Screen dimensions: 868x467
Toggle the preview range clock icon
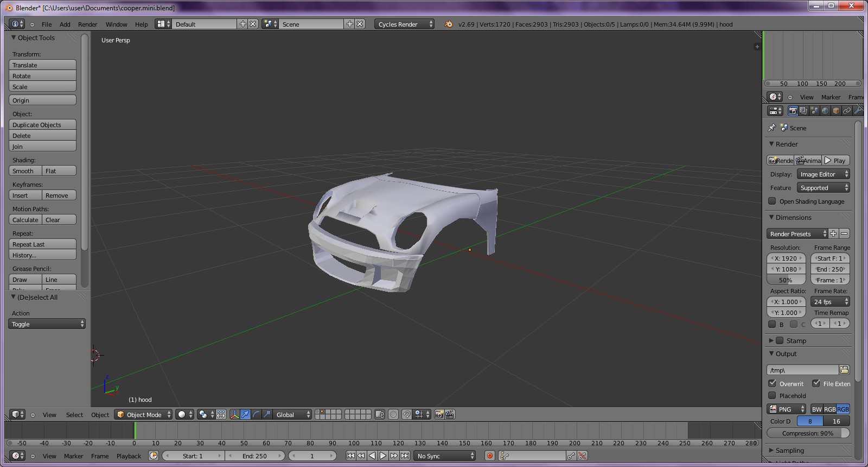[x=154, y=456]
